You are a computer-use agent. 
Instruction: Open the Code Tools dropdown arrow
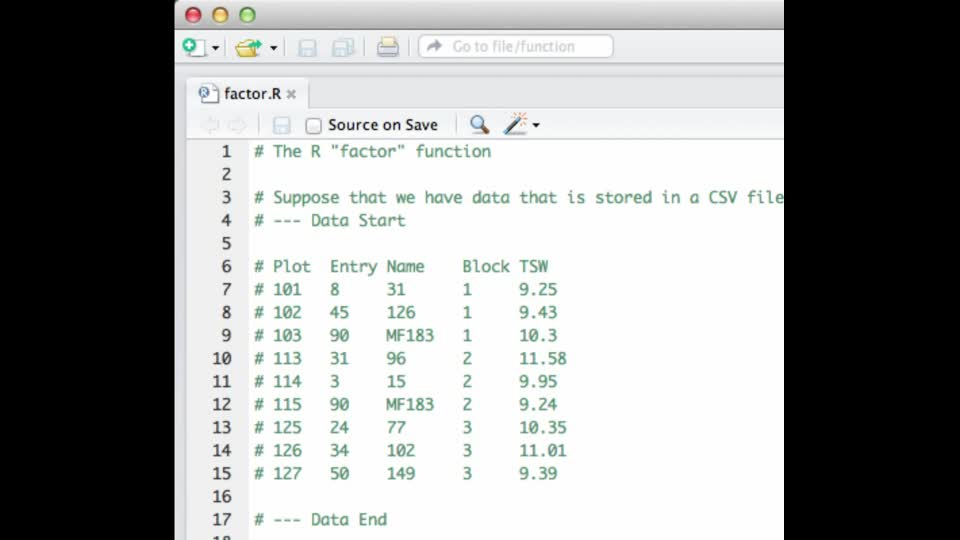536,126
